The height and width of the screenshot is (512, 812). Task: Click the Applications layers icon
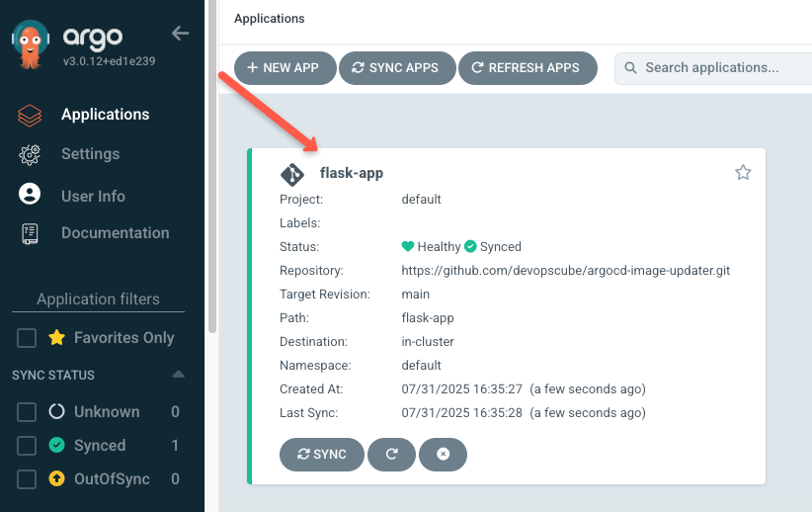point(30,115)
